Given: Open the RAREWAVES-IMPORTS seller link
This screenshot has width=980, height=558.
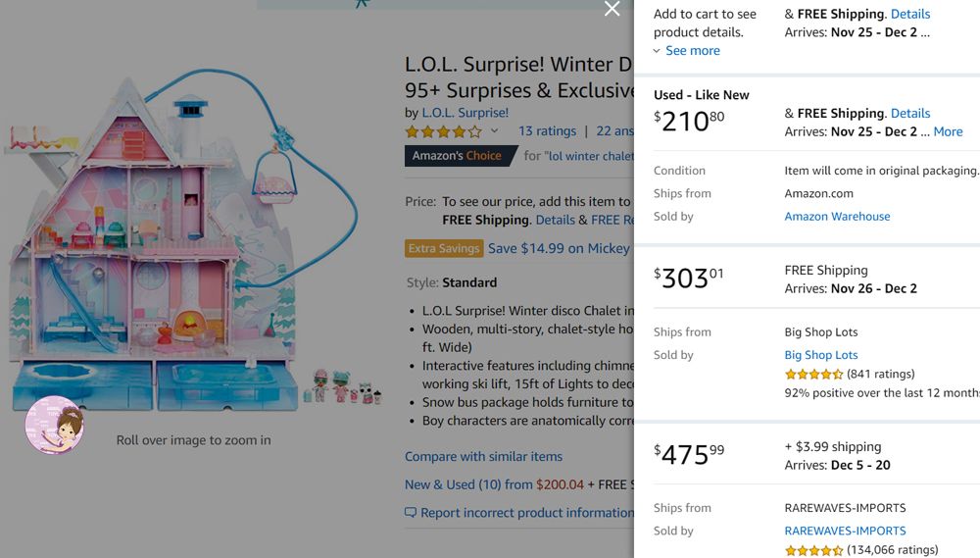Looking at the screenshot, I should [845, 532].
